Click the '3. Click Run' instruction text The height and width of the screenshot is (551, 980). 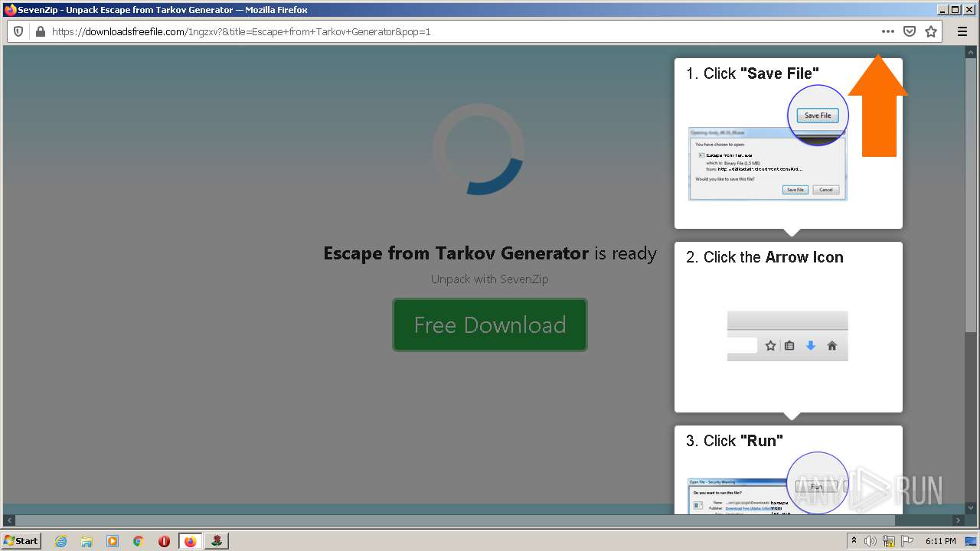click(734, 441)
